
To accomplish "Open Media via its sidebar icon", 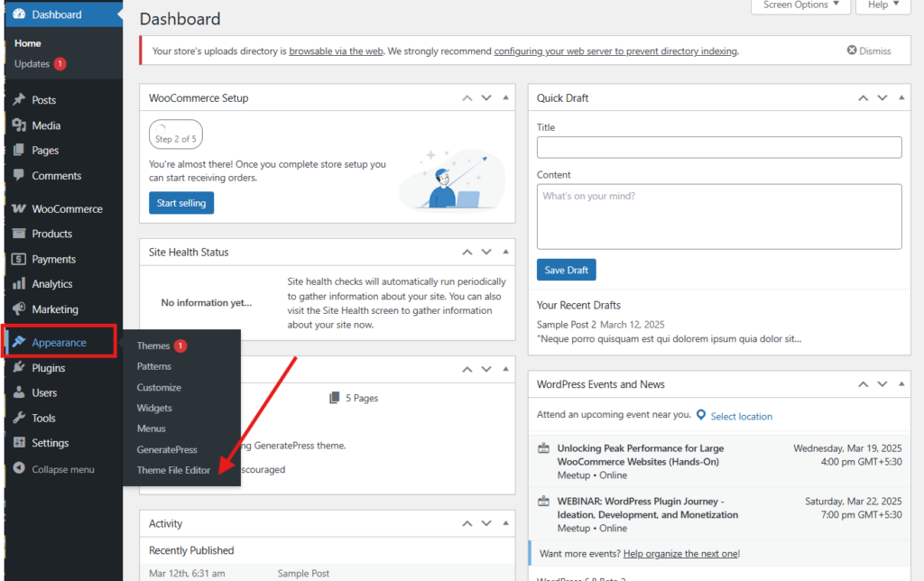I will click(19, 125).
